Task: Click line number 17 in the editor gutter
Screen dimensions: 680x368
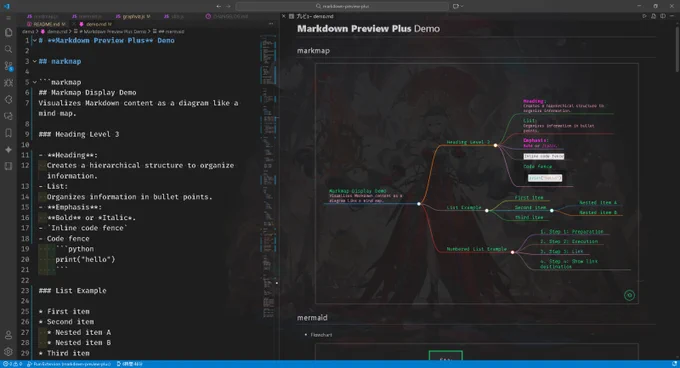Action: [x=25, y=228]
